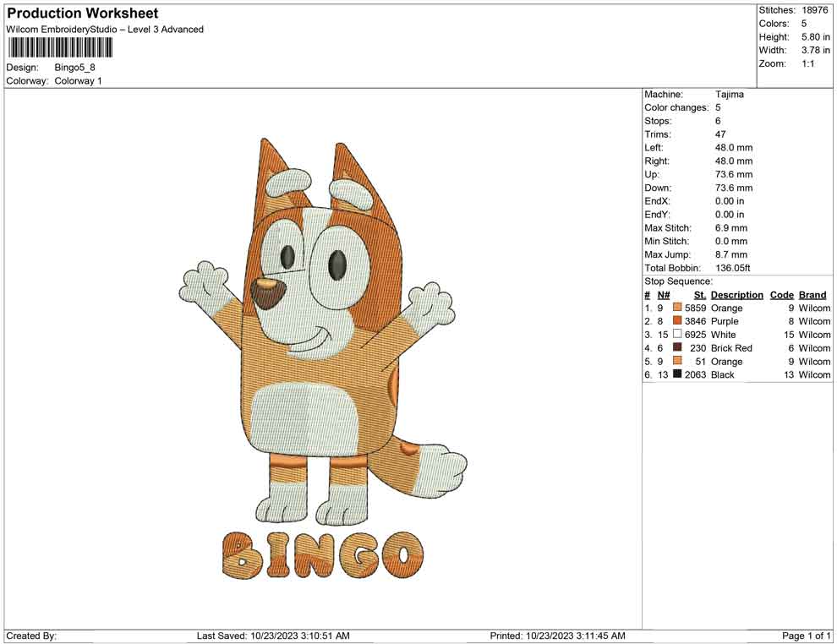Screen dimensions: 837x644
Task: Click the Stitches value '18976'
Action: [x=814, y=10]
